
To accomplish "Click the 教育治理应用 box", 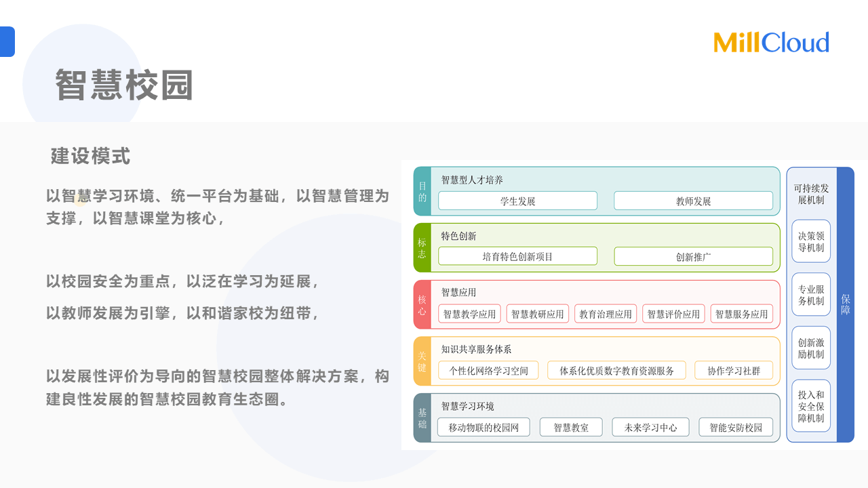I will [x=606, y=314].
